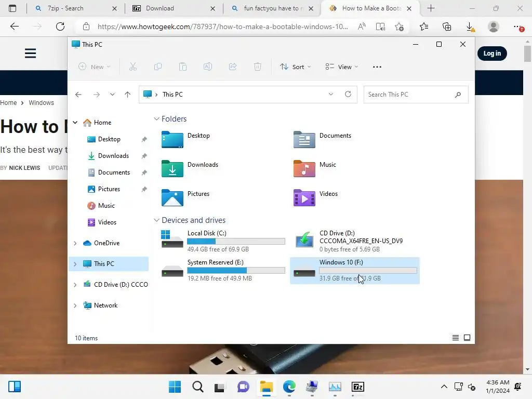The image size is (532, 399).
Task: Select System Reserved (E:) drive
Action: click(223, 270)
